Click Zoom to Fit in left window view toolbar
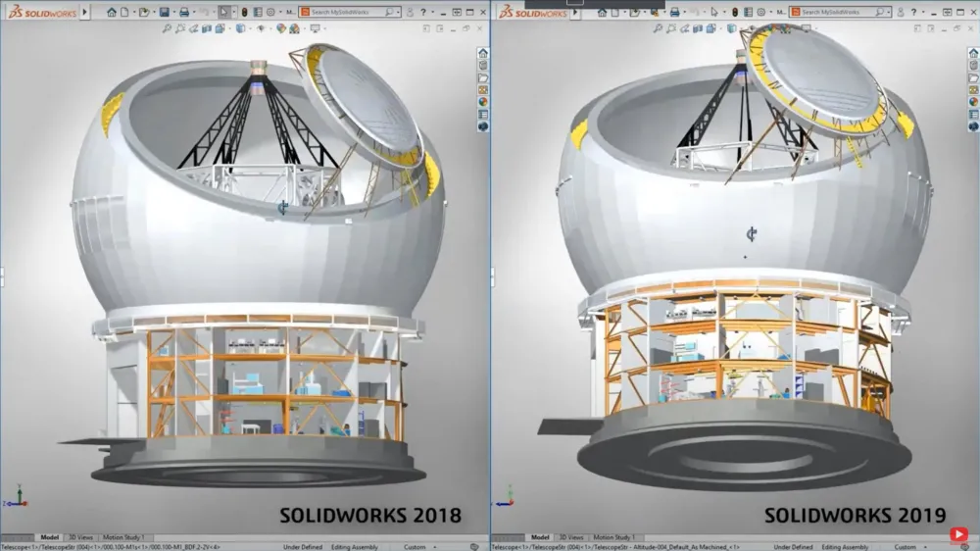This screenshot has height=551, width=980. 167,28
